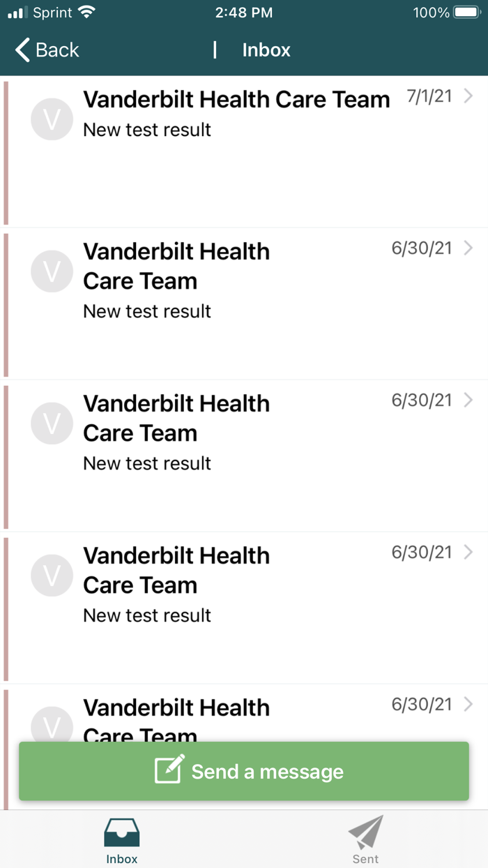
Task: Tap the V avatar of the third message
Action: pyautogui.click(x=52, y=423)
